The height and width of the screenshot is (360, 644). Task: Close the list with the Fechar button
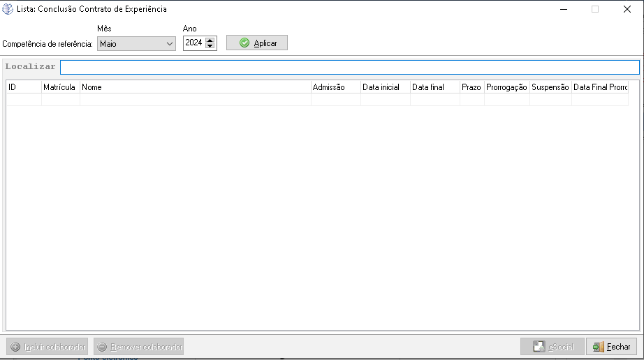tap(611, 347)
